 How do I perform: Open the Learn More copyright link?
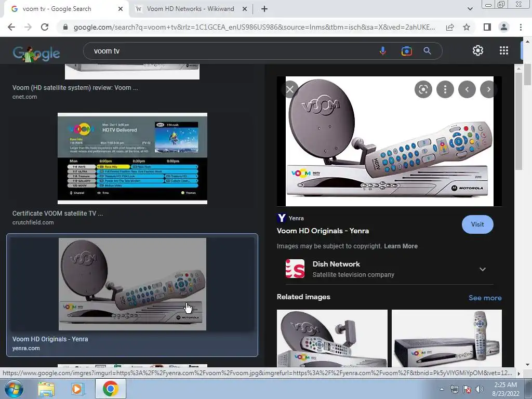coord(401,246)
